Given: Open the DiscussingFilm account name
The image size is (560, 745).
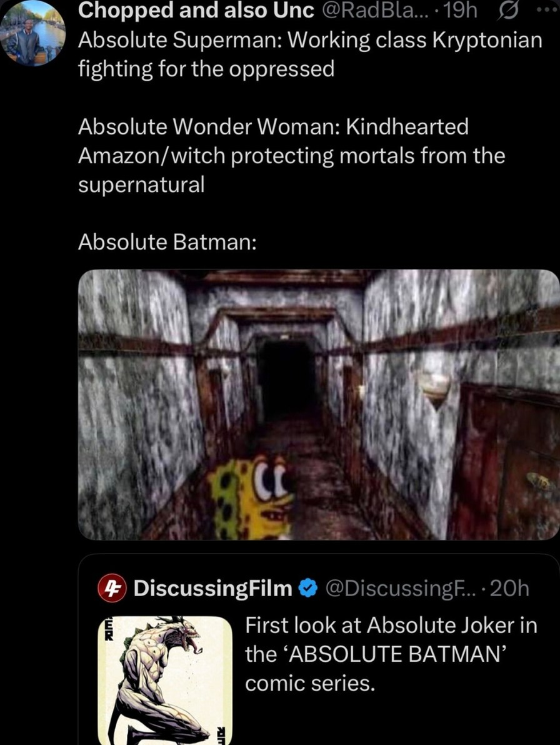Looking at the screenshot, I should tap(212, 589).
